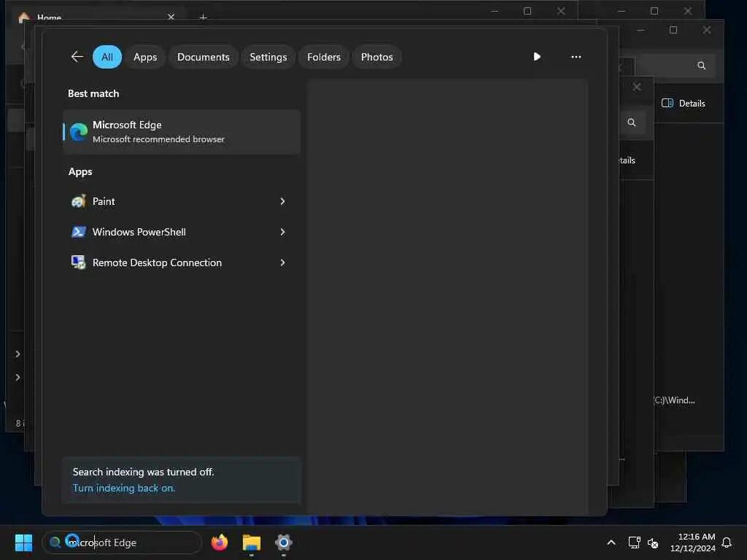
Task: Show hidden system tray icons
Action: [x=611, y=542]
